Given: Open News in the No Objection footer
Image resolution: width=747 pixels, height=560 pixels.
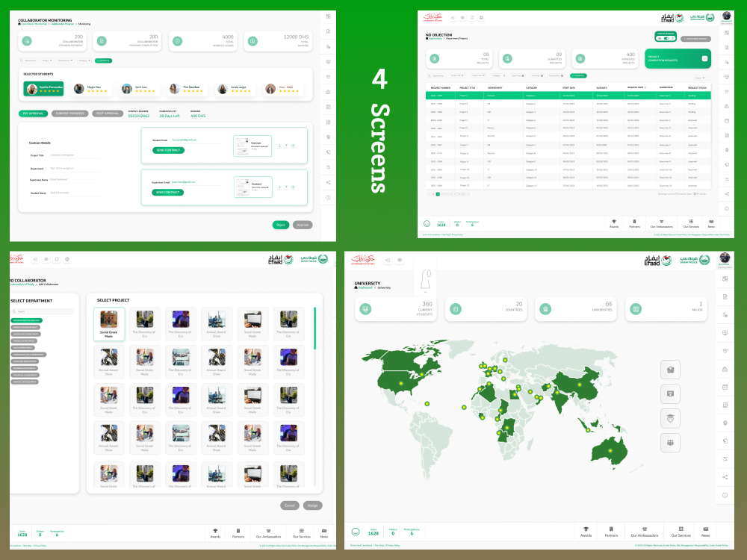Looking at the screenshot, I should 711,223.
